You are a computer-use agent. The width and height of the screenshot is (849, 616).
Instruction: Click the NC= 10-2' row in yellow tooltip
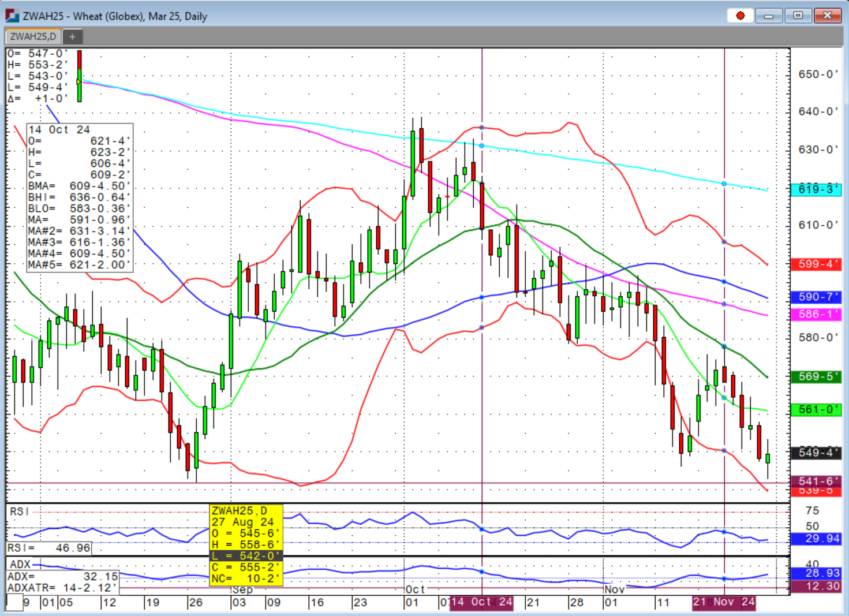click(x=246, y=578)
